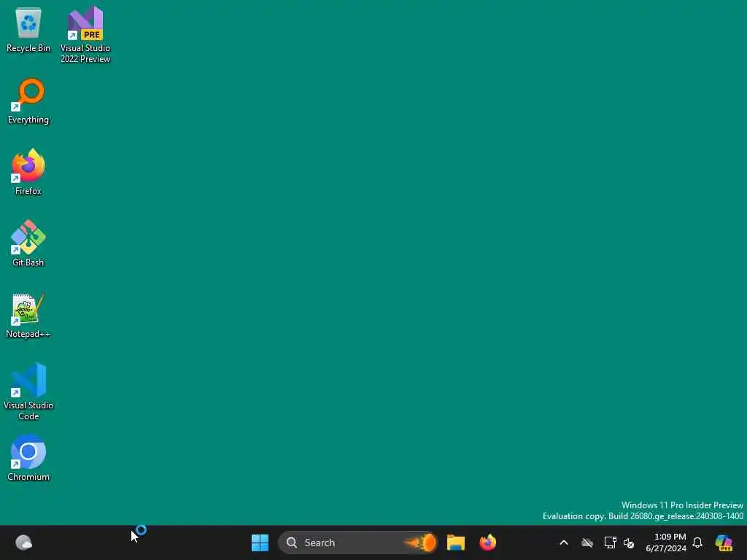Viewport: 747px width, 560px height.
Task: Launch Firefox from the taskbar
Action: coord(488,542)
